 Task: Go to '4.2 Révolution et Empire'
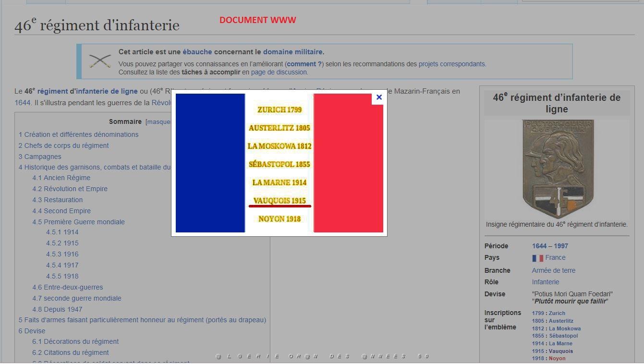(70, 189)
